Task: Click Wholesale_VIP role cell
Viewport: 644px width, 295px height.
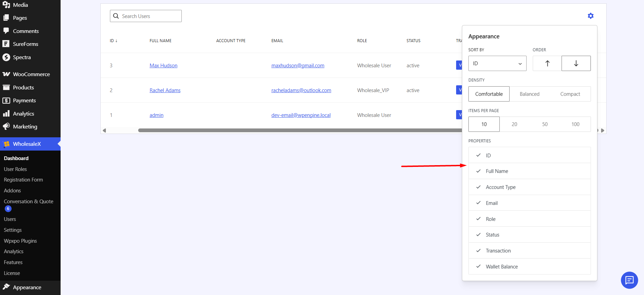Action: point(373,90)
